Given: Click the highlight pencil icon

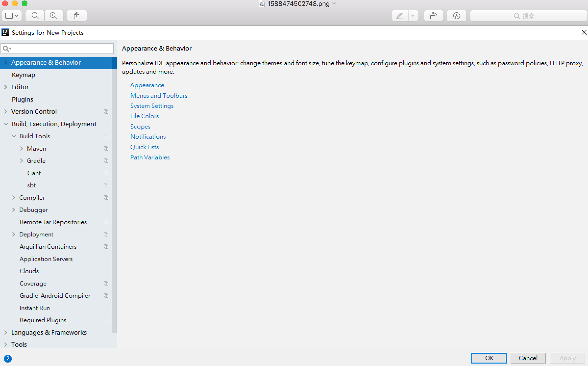Looking at the screenshot, I should click(400, 16).
